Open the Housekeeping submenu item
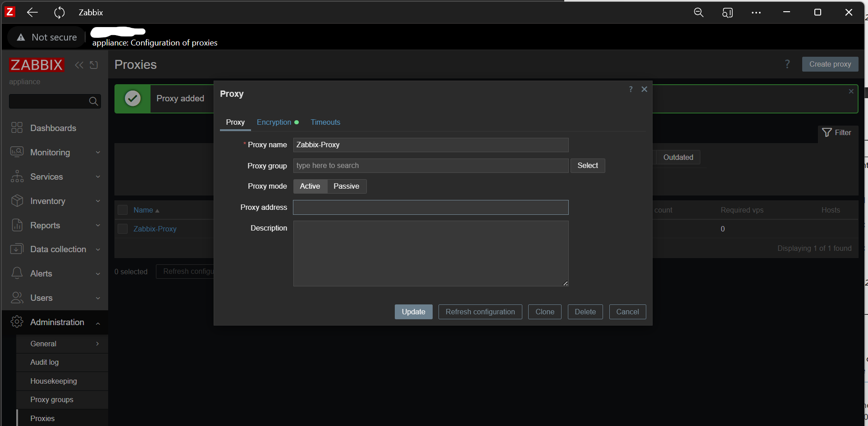Viewport: 868px width, 426px height. (x=62, y=381)
